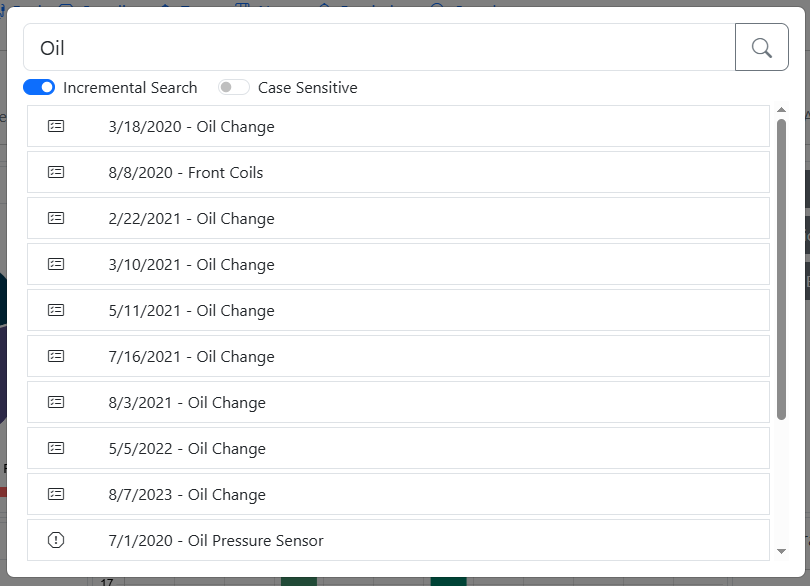The height and width of the screenshot is (586, 810).
Task: Click the Case Sensitive label text
Action: [x=307, y=88]
